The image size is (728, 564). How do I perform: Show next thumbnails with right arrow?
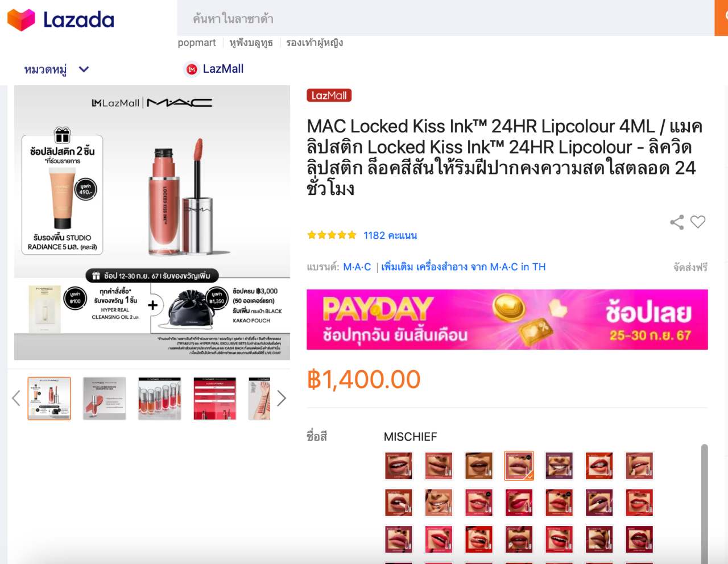click(x=281, y=399)
